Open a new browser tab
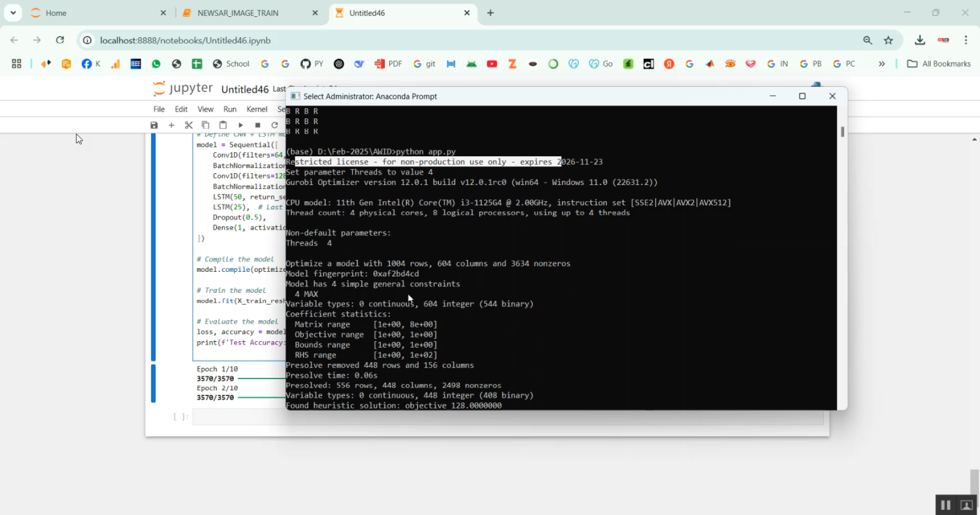This screenshot has height=515, width=980. [490, 12]
